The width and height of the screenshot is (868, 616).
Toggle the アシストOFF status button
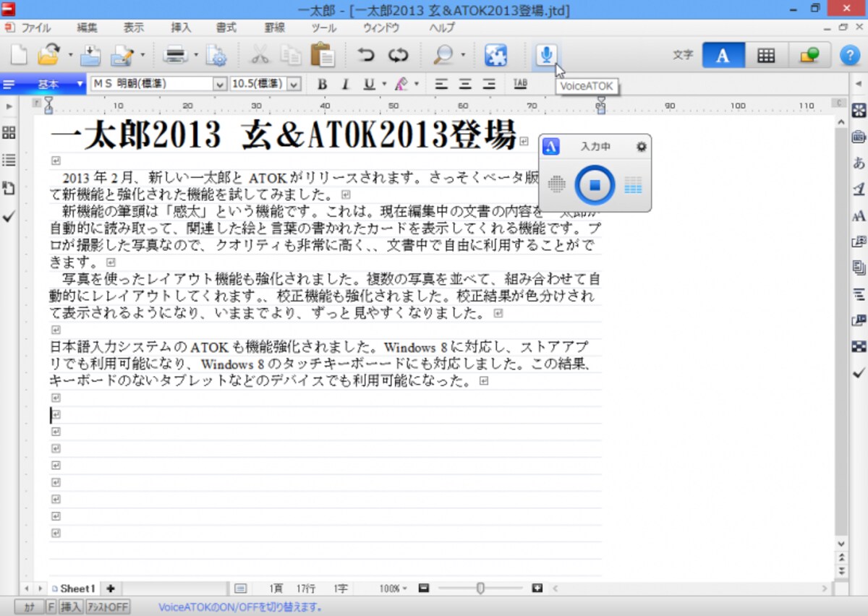tap(108, 607)
